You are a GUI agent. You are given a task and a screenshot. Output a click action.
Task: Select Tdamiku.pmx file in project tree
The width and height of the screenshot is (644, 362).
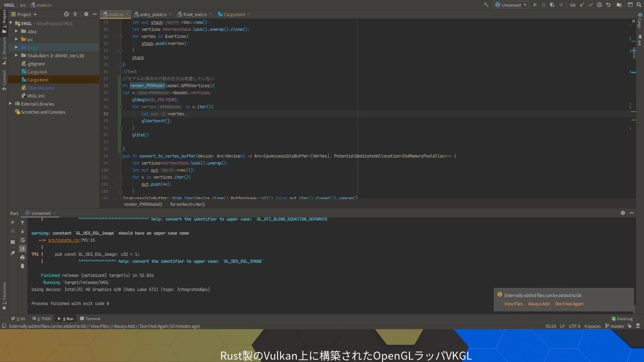(x=40, y=88)
